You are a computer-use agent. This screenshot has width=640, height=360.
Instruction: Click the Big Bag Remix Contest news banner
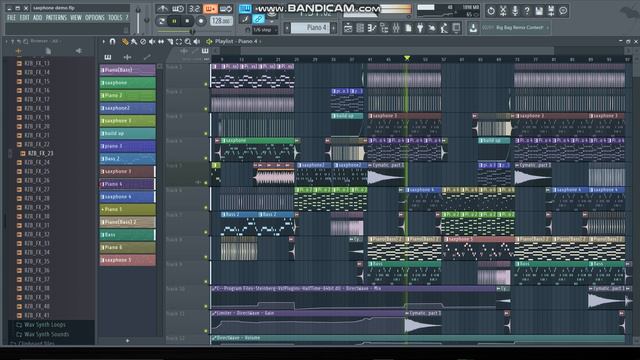(x=516, y=28)
